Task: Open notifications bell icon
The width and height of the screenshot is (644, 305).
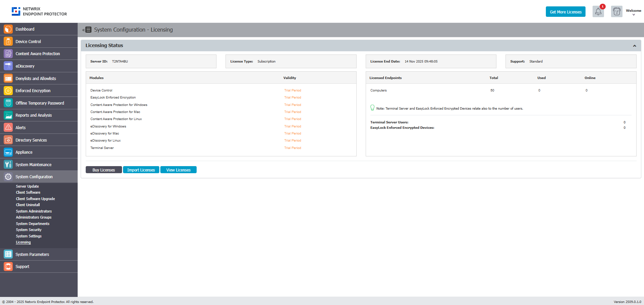Action: click(598, 12)
